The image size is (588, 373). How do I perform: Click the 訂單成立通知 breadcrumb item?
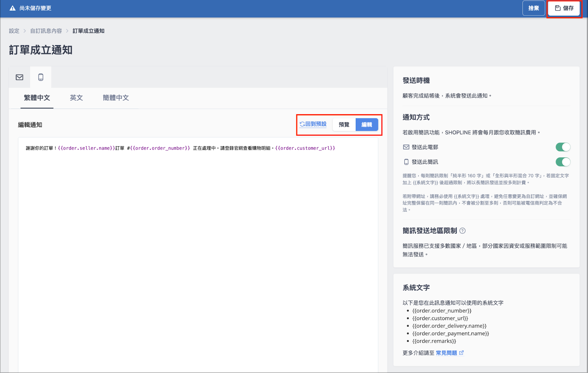tap(89, 31)
